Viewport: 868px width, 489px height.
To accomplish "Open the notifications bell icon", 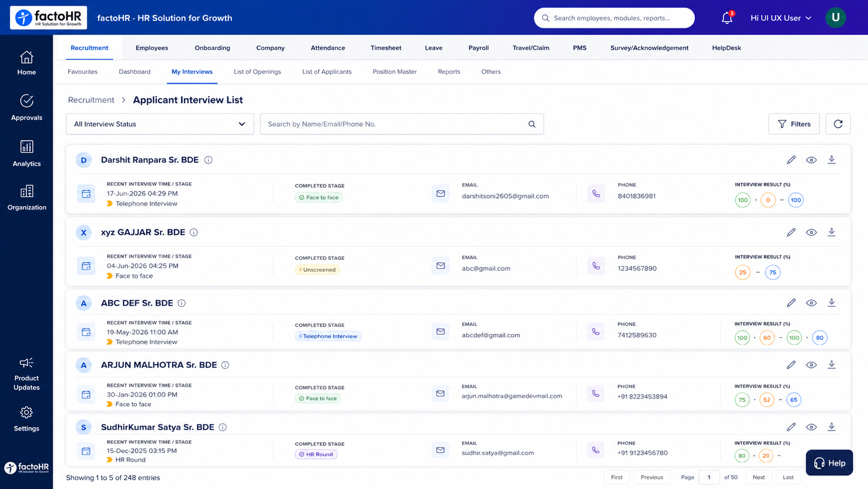I will 727,18.
